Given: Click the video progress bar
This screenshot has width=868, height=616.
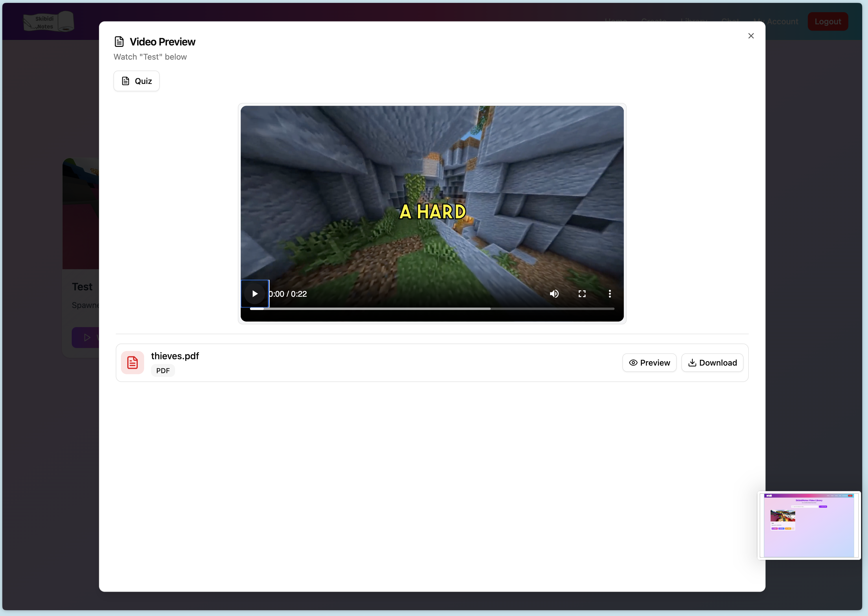Looking at the screenshot, I should 432,309.
